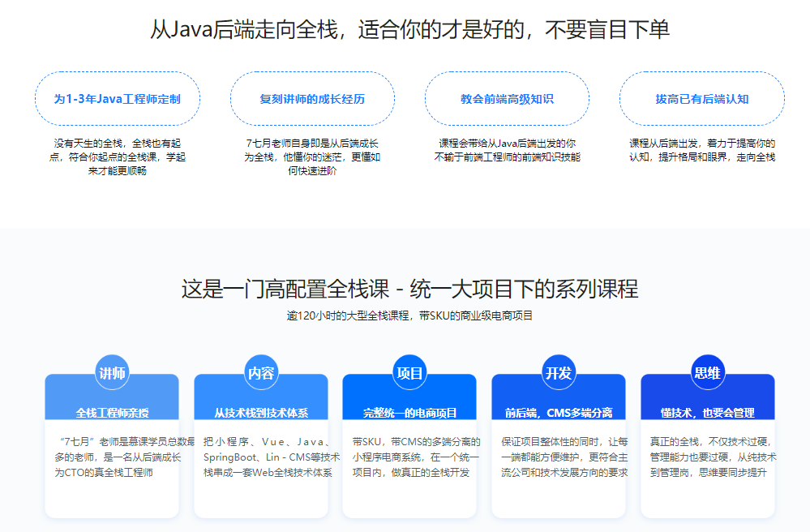
Task: Select the 这是一门高配置全栈课 section title
Action: point(405,291)
